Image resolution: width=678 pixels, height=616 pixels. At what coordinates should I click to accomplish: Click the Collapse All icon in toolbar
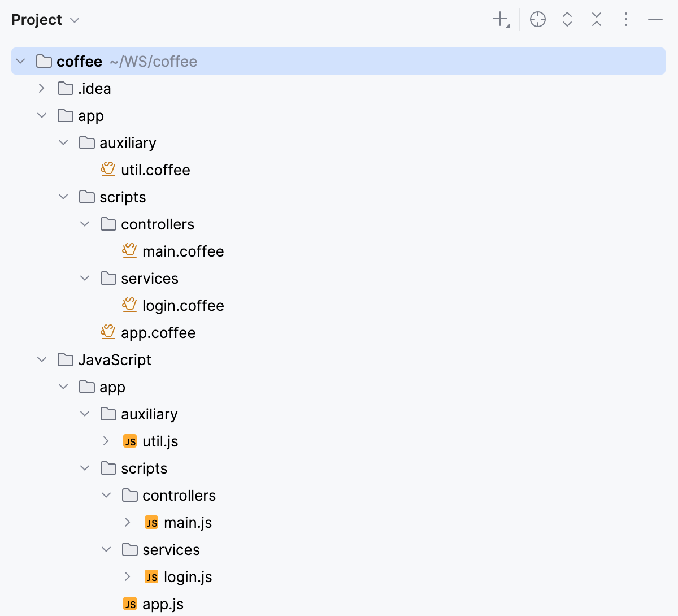coord(597,20)
